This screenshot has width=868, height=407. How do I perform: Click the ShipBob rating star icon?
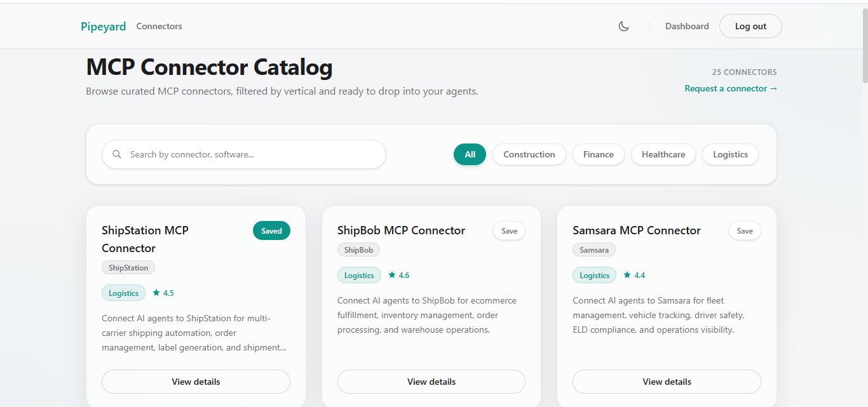(392, 275)
